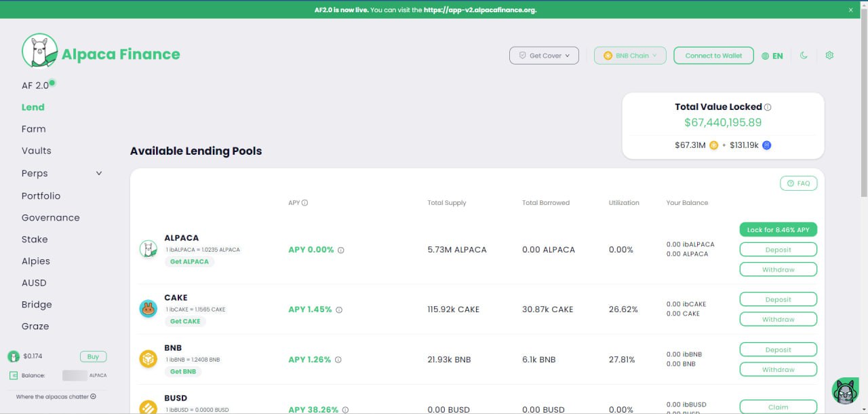The width and height of the screenshot is (868, 414).
Task: Click the Buy ALPACA button
Action: point(94,356)
